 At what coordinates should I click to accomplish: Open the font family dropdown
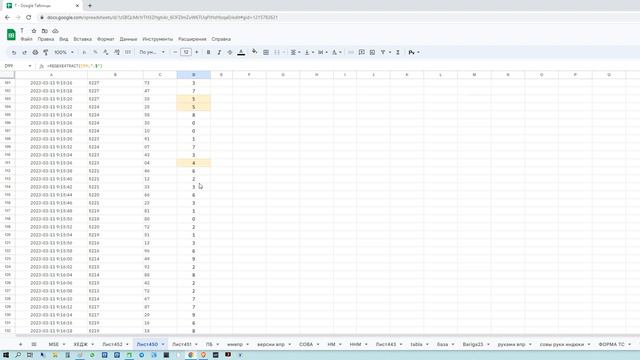pyautogui.click(x=152, y=53)
